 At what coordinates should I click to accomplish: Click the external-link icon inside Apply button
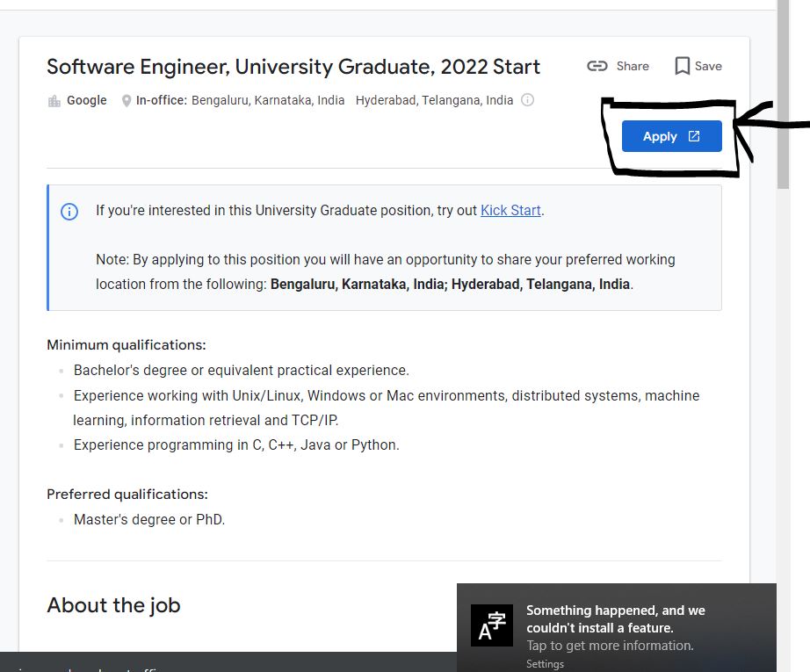(x=694, y=136)
